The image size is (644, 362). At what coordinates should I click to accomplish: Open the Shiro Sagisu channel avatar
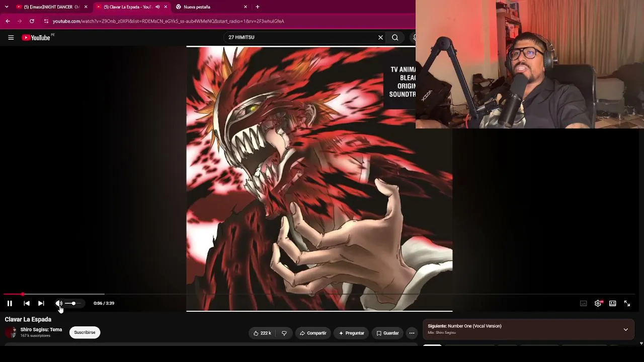point(11,332)
